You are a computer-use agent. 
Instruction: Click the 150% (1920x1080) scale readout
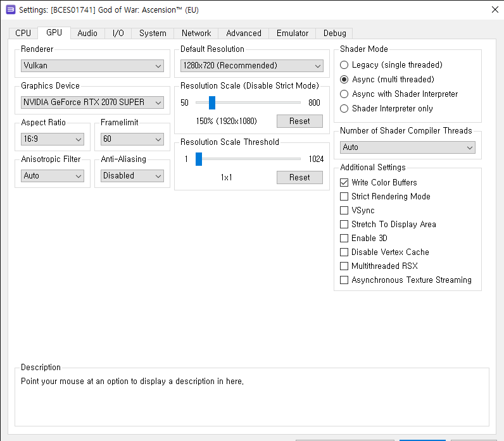pos(227,121)
